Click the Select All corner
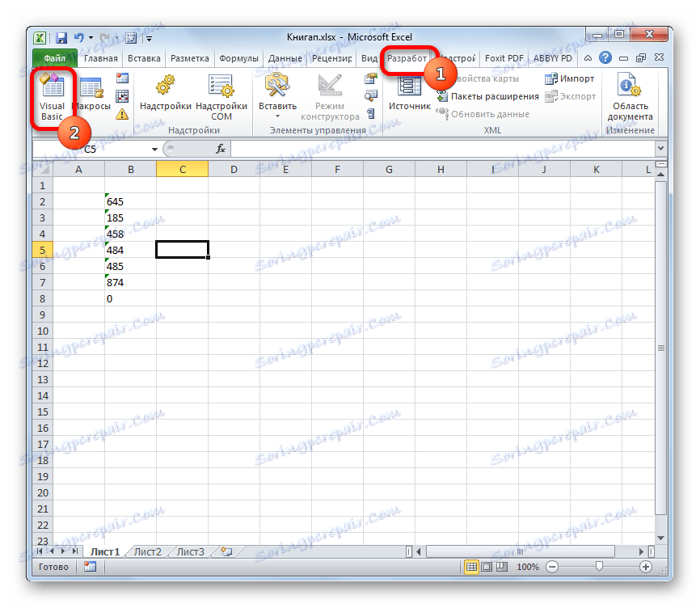The image size is (700, 608). click(x=43, y=169)
